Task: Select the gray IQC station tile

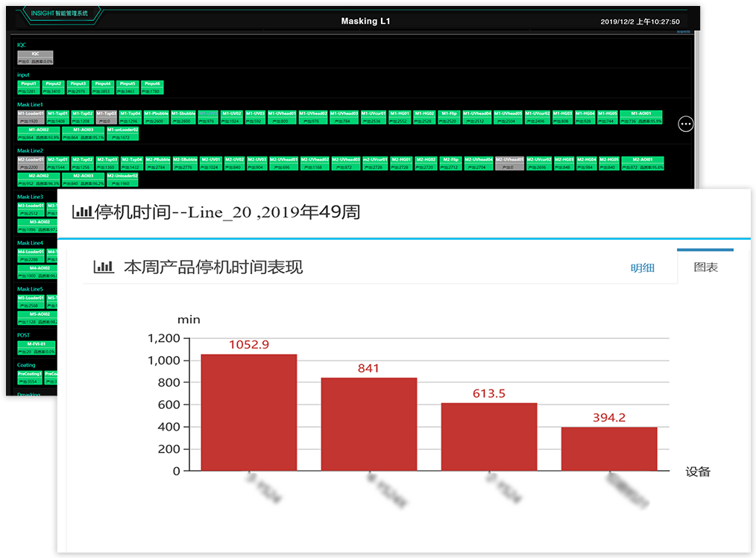Action: tap(35, 57)
